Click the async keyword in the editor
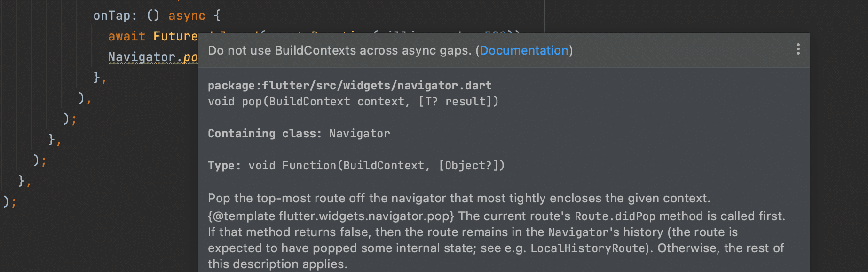Image resolution: width=868 pixels, height=272 pixels. 187,16
